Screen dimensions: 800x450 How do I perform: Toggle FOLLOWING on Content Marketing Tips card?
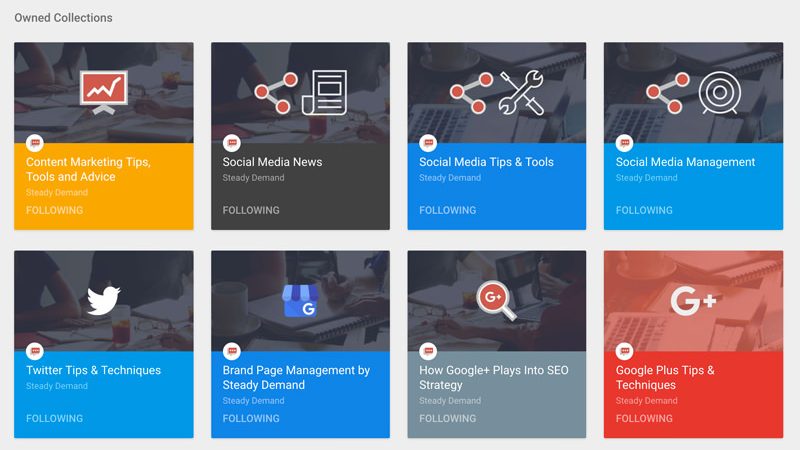point(55,210)
